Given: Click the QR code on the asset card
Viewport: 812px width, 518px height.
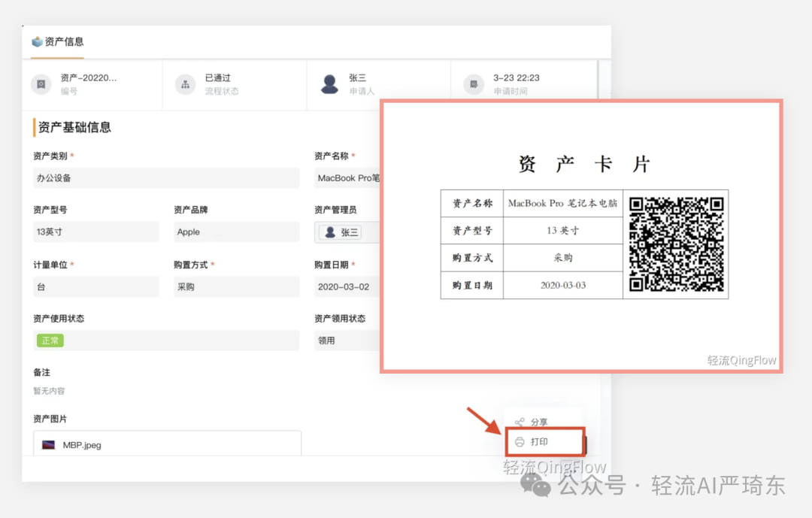Looking at the screenshot, I should click(676, 244).
